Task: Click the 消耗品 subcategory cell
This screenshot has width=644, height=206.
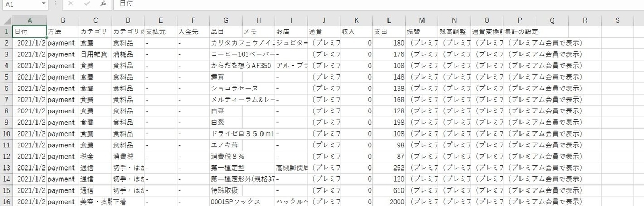Action: pos(128,54)
